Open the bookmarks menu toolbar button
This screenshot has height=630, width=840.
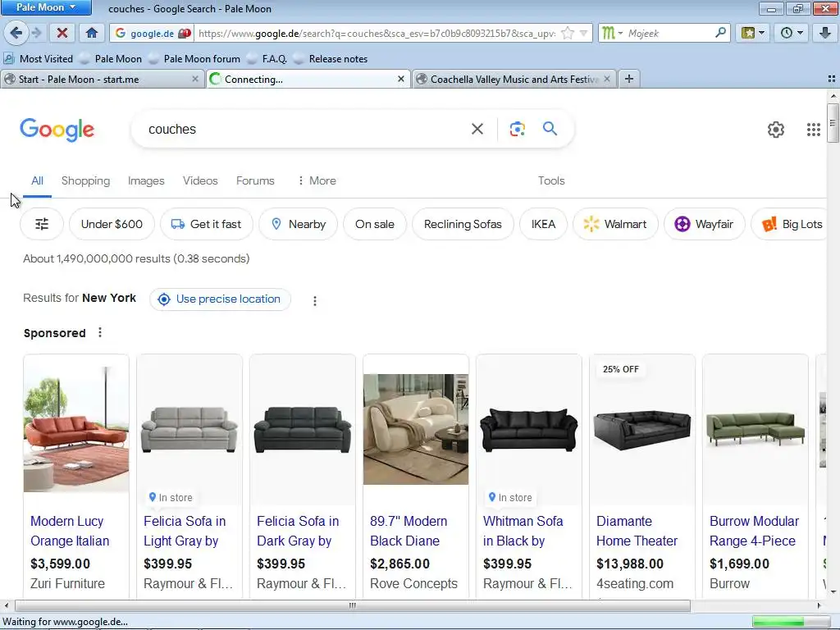coord(753,33)
